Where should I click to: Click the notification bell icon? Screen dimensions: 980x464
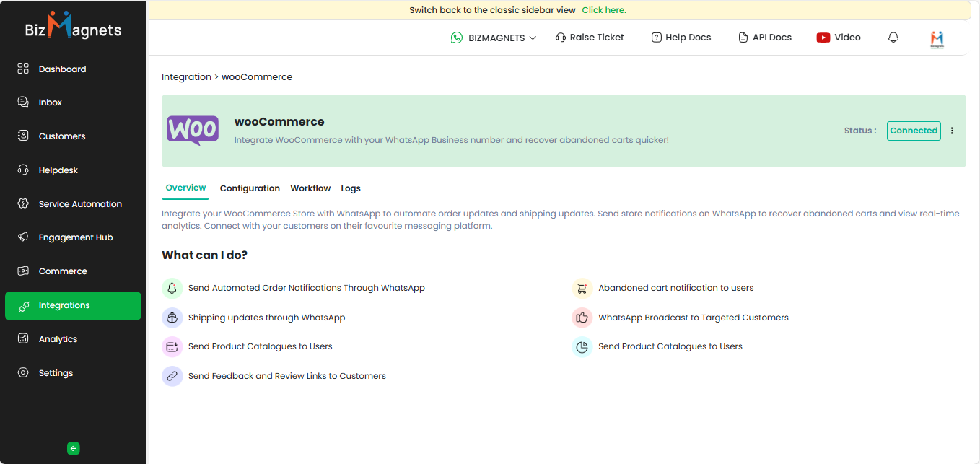click(x=893, y=38)
